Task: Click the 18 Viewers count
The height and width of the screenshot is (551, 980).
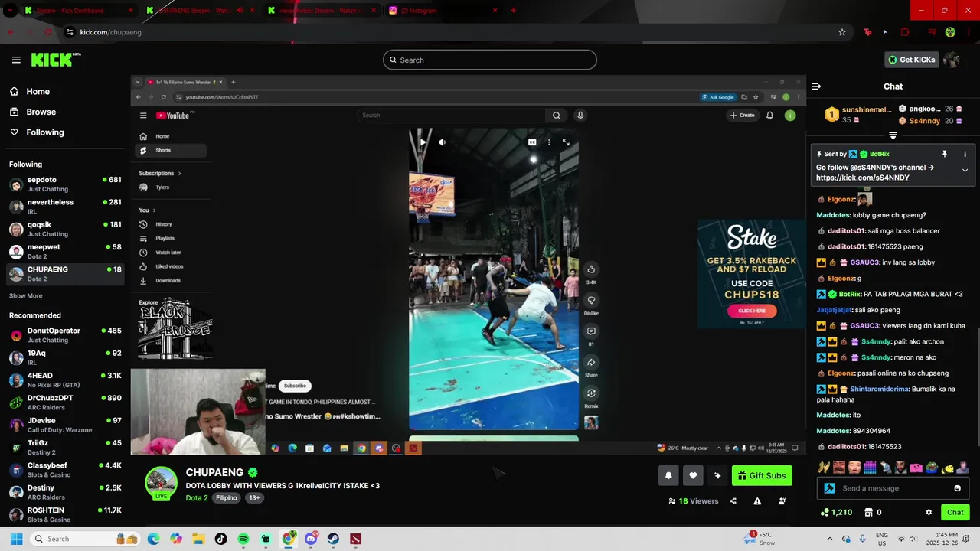Action: coord(694,501)
